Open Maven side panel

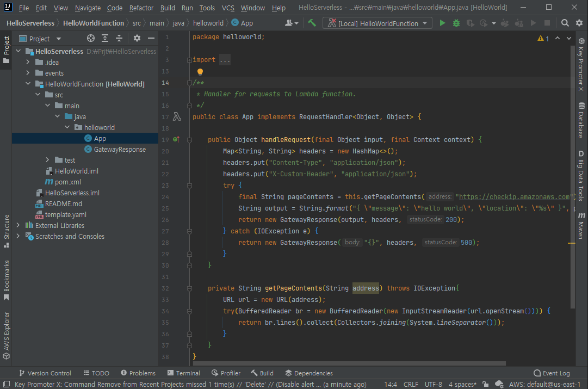pyautogui.click(x=581, y=225)
